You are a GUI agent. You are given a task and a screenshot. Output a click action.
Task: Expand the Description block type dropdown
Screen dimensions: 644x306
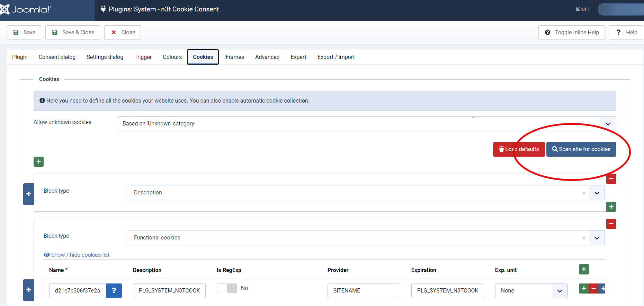pos(597,193)
